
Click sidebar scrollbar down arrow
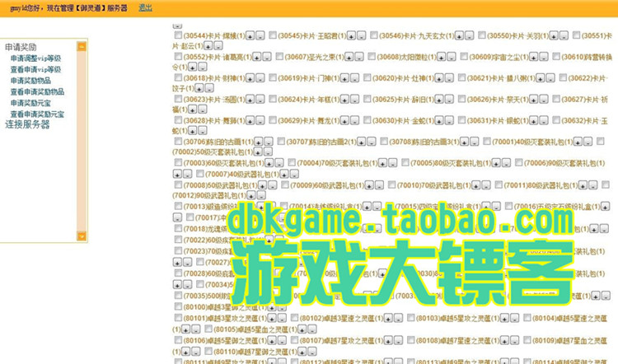coord(82,236)
